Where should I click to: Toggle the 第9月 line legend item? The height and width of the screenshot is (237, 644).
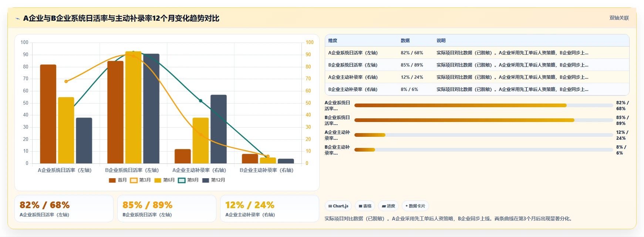(188, 180)
